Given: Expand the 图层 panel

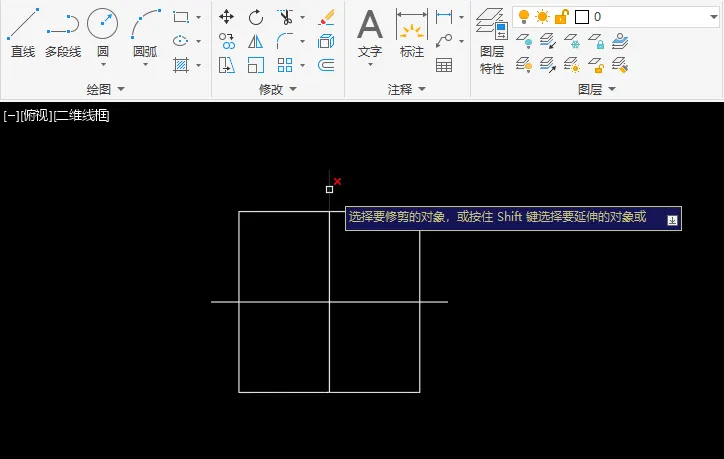Looking at the screenshot, I should (x=597, y=89).
